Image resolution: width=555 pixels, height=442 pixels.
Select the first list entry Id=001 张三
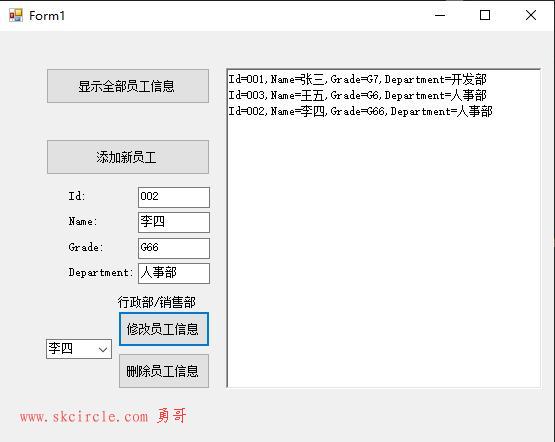pyautogui.click(x=357, y=79)
